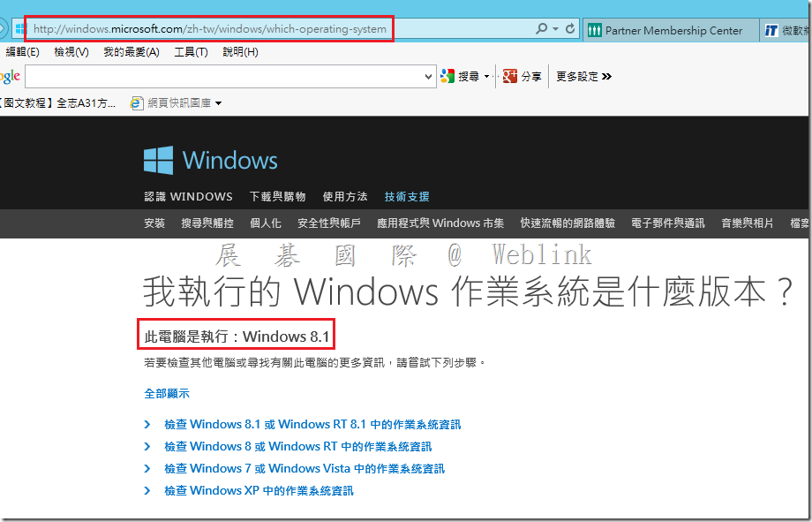Go to 音樂與相片 category

748,223
